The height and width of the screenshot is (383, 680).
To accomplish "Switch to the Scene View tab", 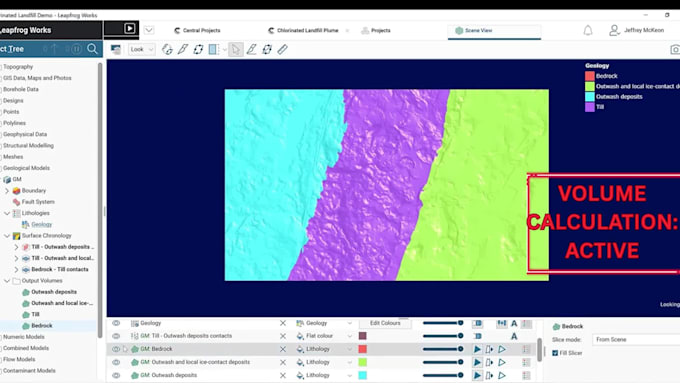I will [494, 30].
